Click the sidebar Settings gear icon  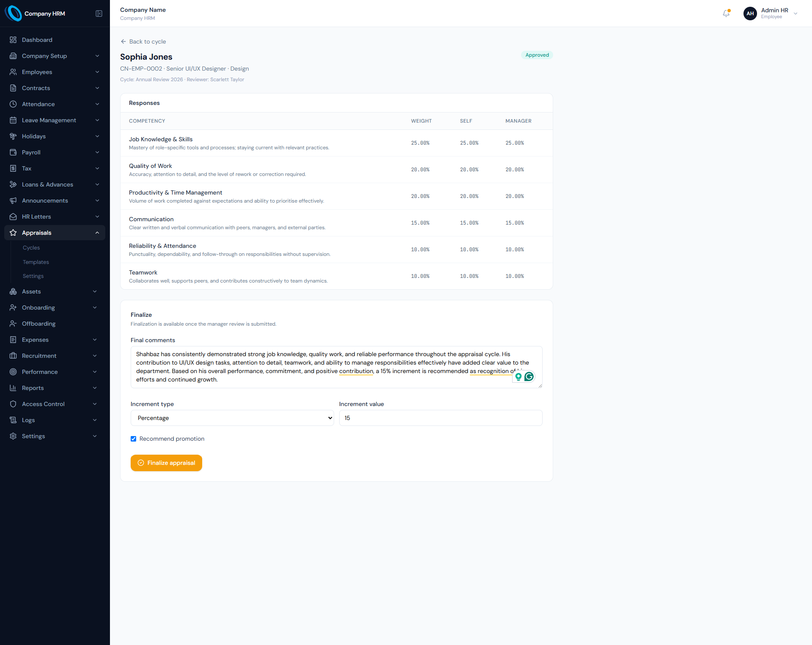tap(13, 436)
